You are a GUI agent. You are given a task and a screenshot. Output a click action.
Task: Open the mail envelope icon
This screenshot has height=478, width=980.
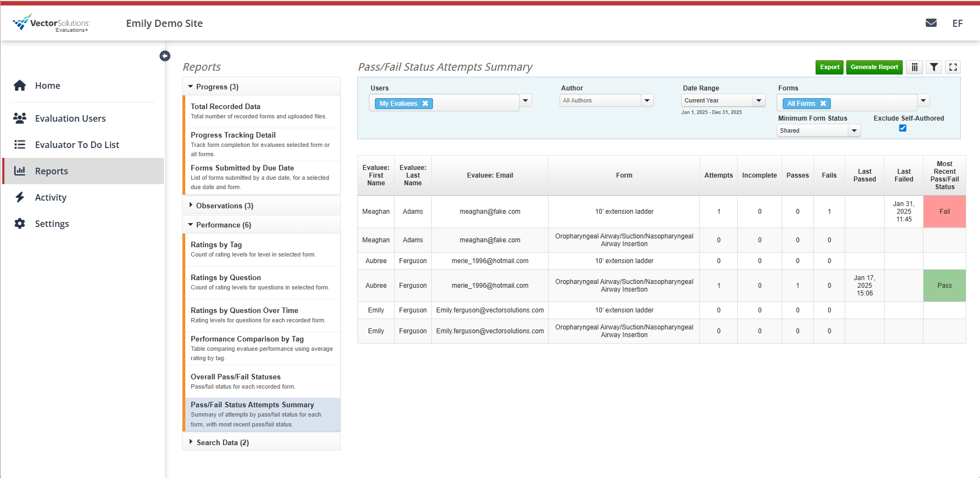[931, 23]
